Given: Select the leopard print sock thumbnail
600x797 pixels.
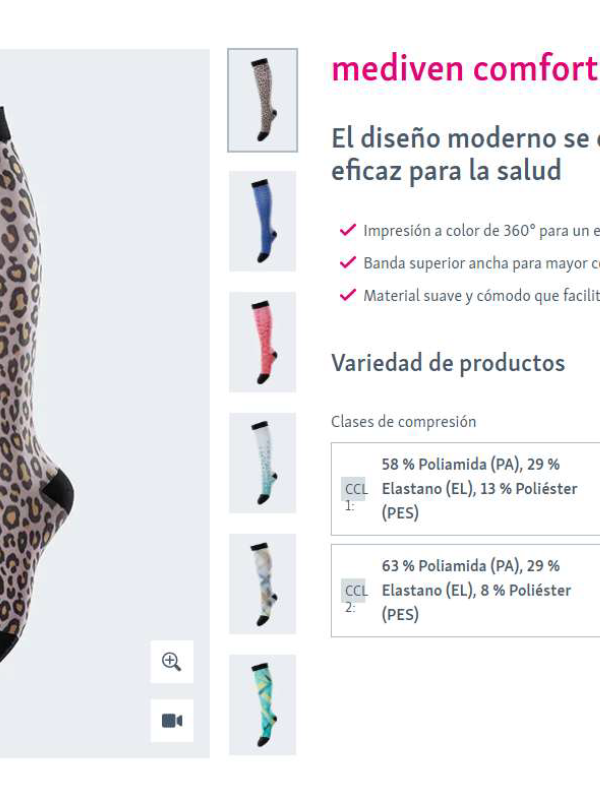Looking at the screenshot, I should (262, 100).
